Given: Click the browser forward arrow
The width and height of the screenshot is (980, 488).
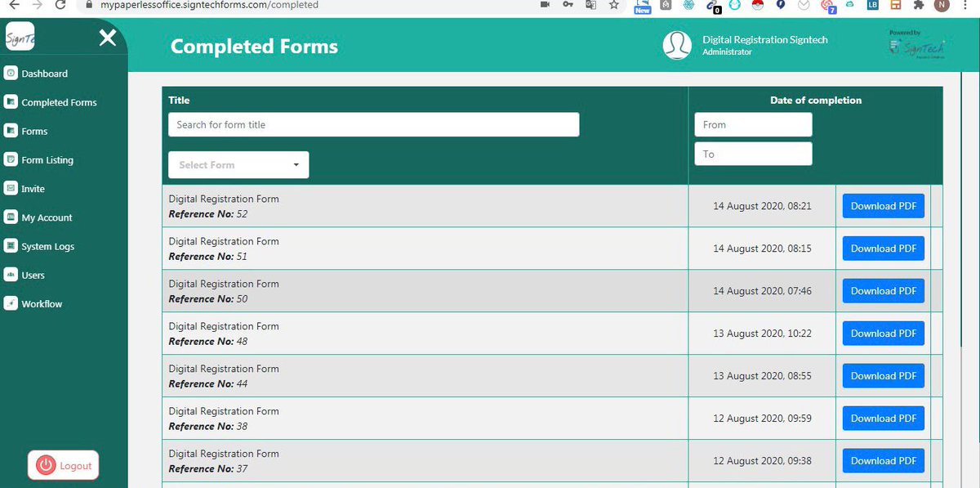Looking at the screenshot, I should [37, 5].
